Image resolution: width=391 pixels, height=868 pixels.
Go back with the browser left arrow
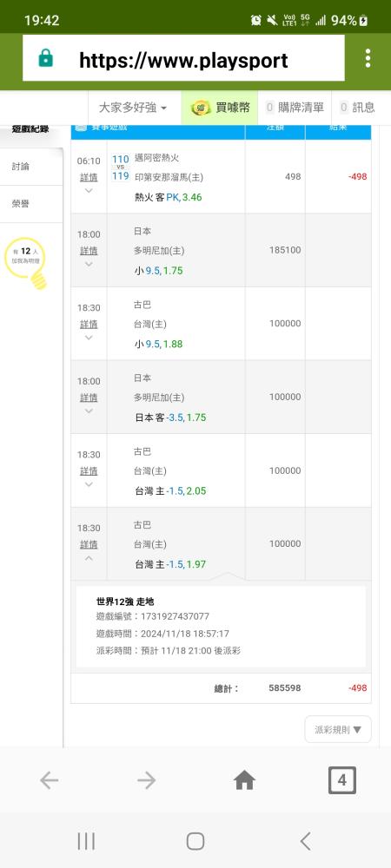pos(50,780)
